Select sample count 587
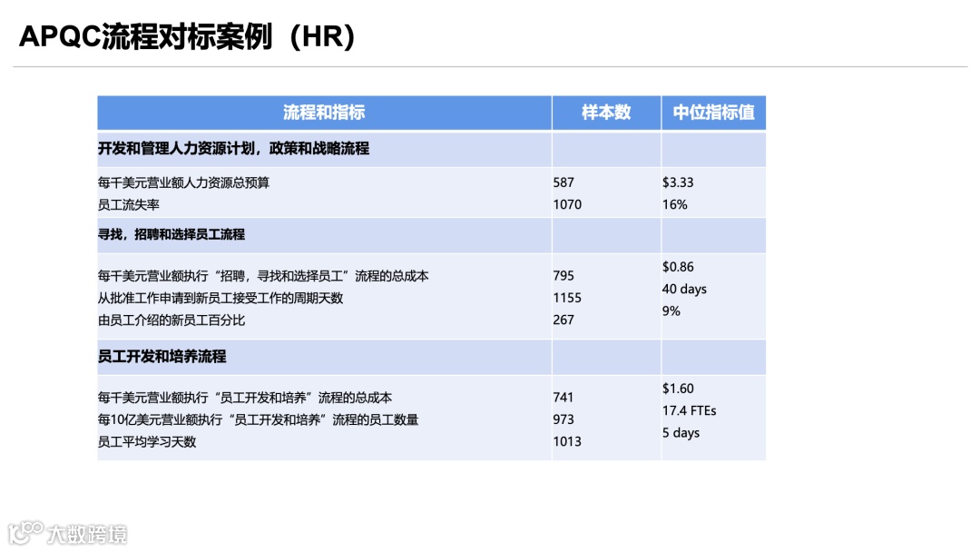This screenshot has width=980, height=552. coord(563,182)
